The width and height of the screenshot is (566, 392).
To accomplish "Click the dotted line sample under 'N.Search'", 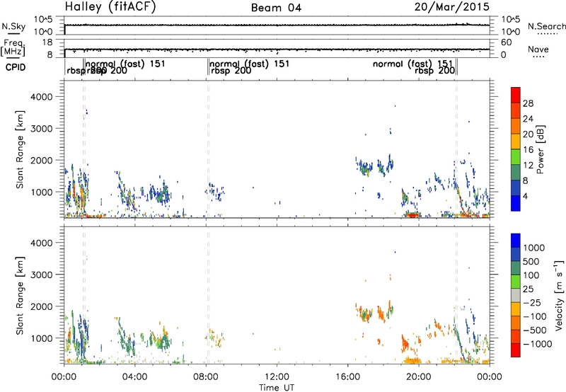I will pos(548,34).
